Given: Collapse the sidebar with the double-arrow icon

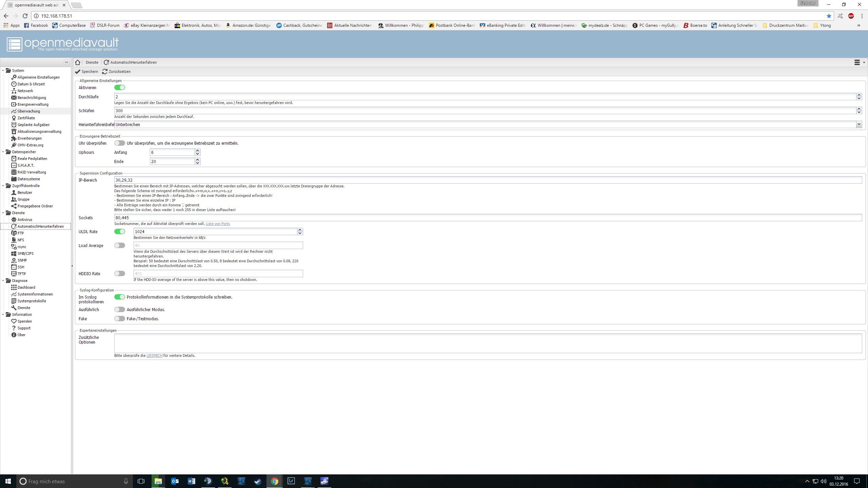Looking at the screenshot, I should point(66,62).
